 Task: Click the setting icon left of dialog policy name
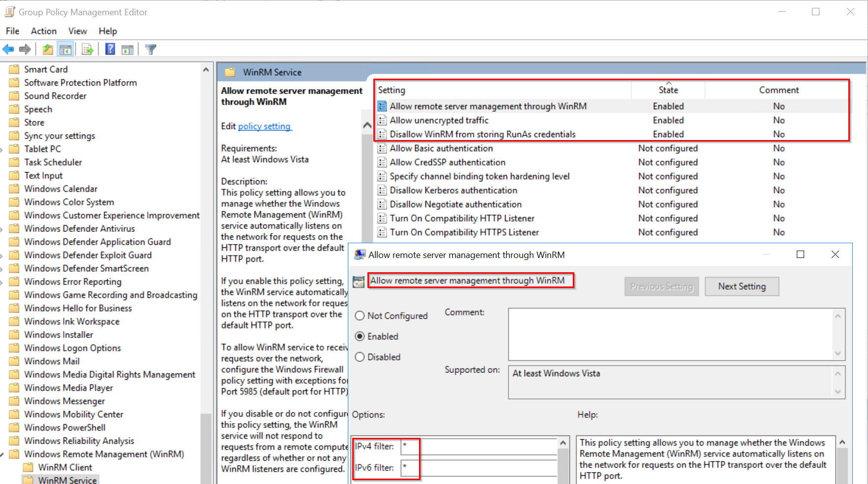(x=359, y=282)
